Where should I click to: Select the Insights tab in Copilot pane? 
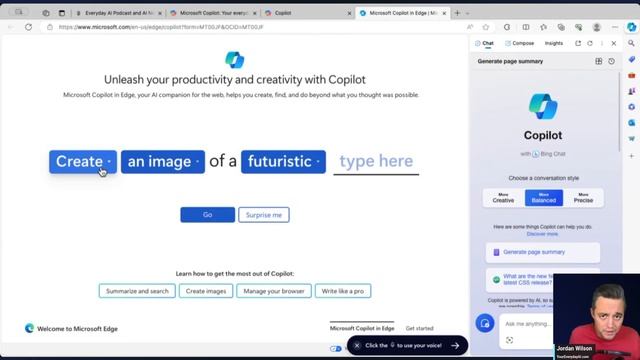click(x=553, y=43)
